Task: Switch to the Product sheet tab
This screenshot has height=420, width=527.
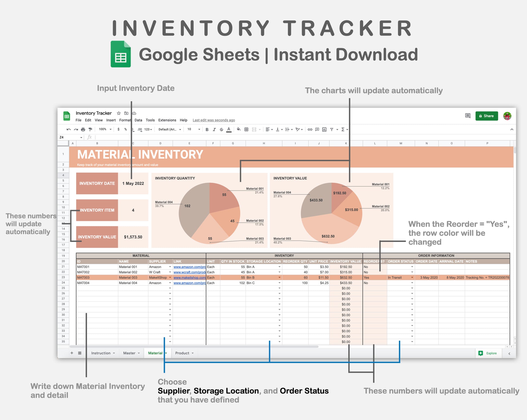Action: point(182,353)
